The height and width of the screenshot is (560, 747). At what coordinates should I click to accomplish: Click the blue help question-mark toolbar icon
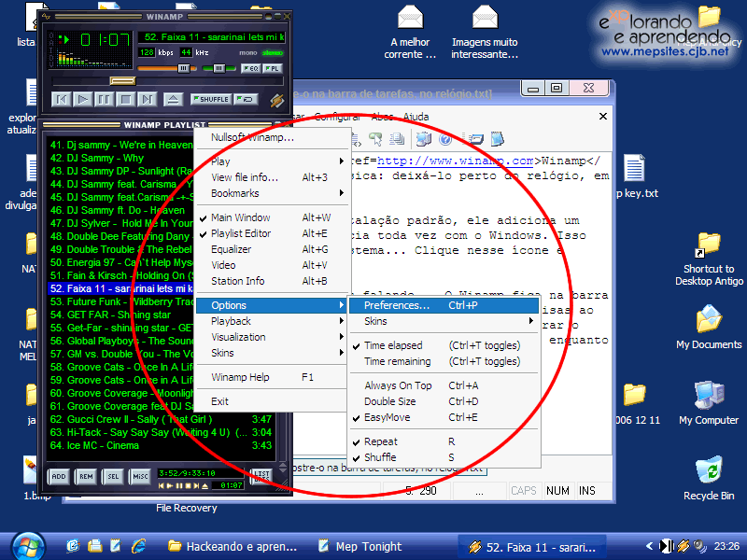[445, 139]
